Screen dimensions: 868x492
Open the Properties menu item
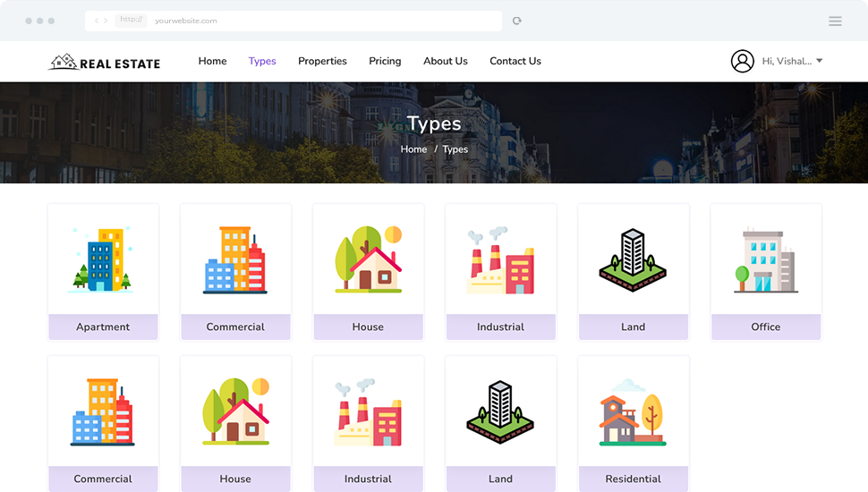(322, 61)
